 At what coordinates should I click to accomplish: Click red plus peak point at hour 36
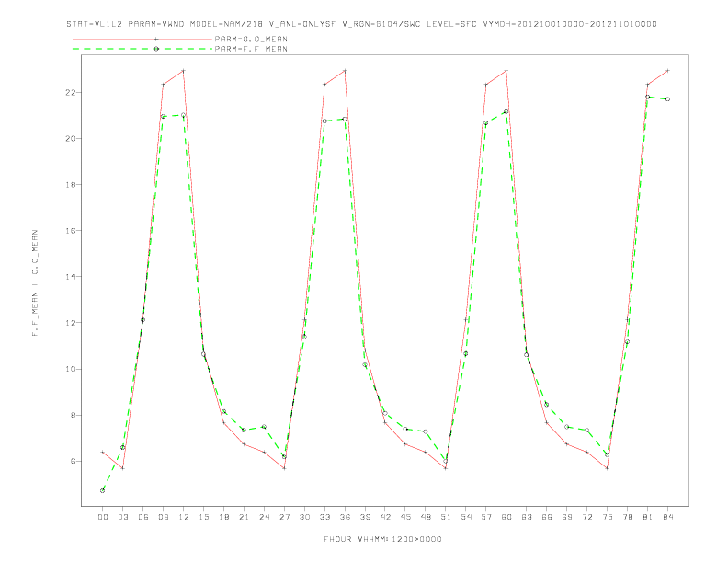click(x=345, y=71)
